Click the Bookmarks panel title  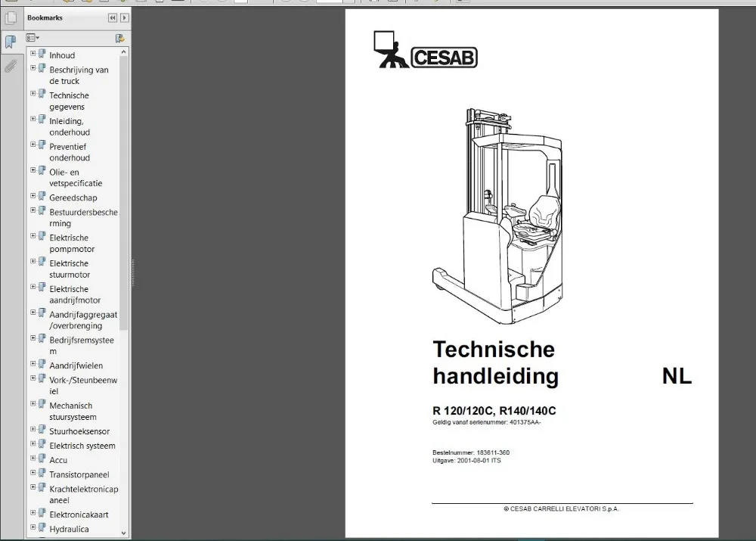tap(45, 18)
